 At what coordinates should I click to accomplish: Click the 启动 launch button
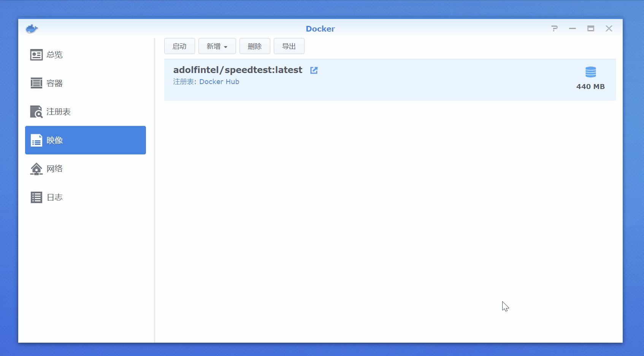coord(179,46)
